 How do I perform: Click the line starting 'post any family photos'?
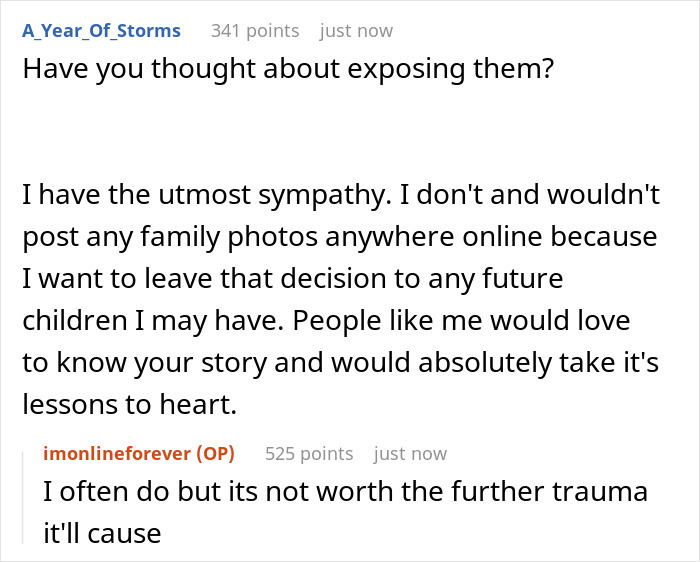[x=340, y=239]
